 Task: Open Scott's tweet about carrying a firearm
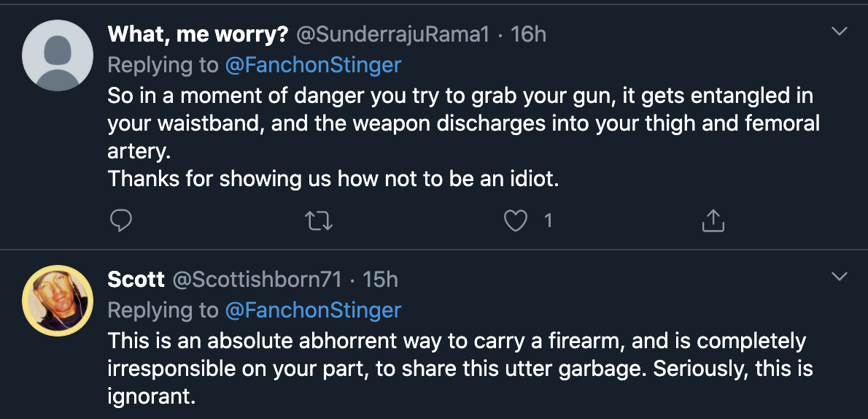pos(460,367)
